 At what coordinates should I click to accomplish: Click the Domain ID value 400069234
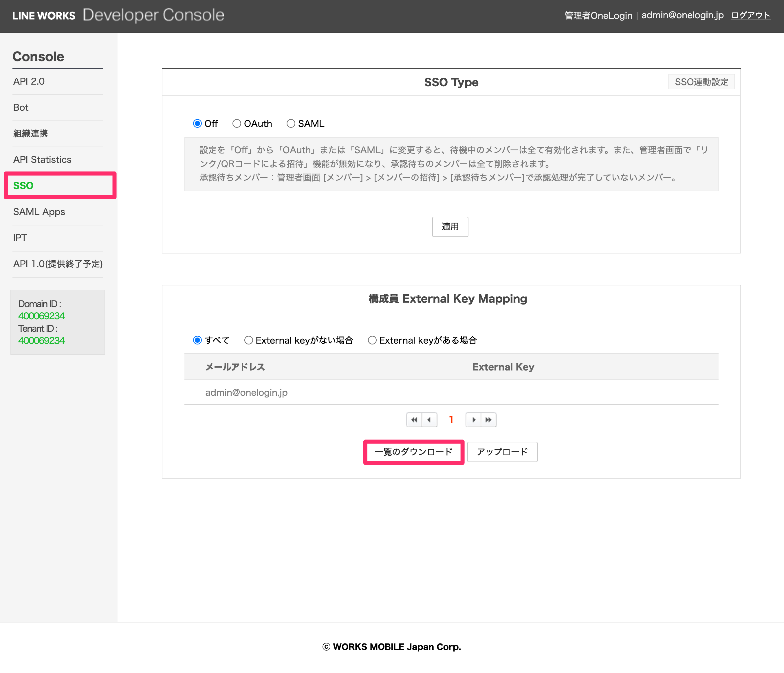[42, 316]
